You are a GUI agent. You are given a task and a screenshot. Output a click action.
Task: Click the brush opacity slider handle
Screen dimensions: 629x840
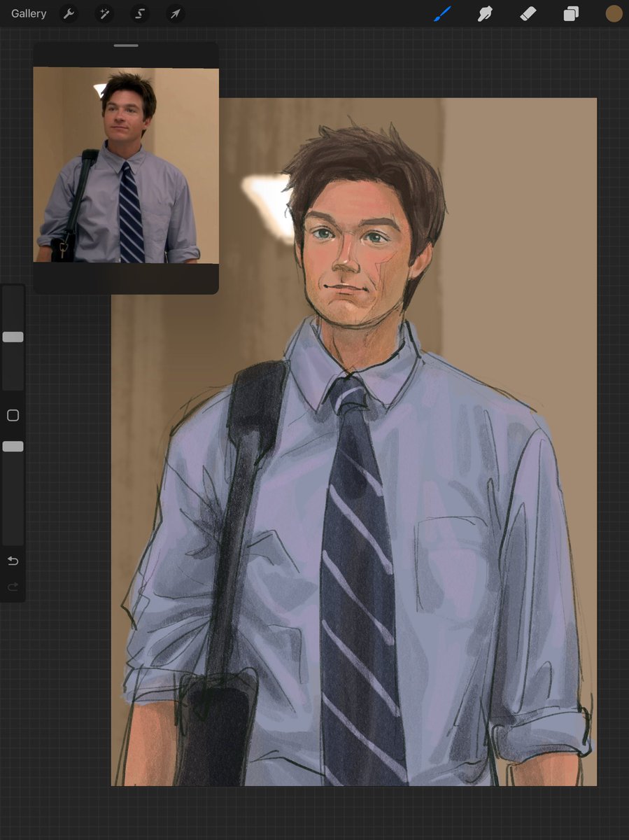13,447
